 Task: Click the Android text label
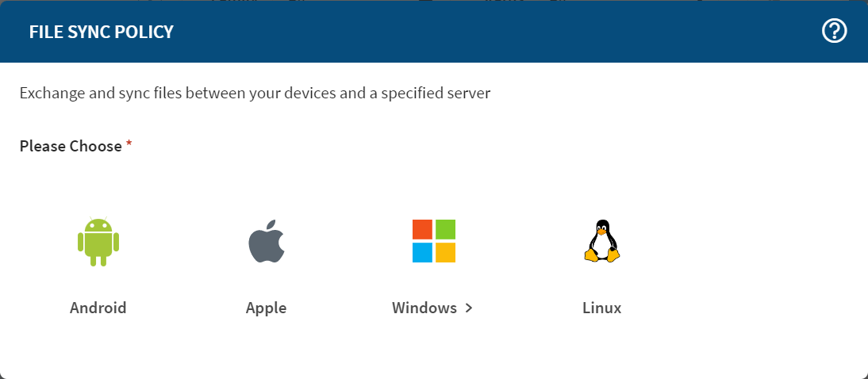tap(98, 308)
